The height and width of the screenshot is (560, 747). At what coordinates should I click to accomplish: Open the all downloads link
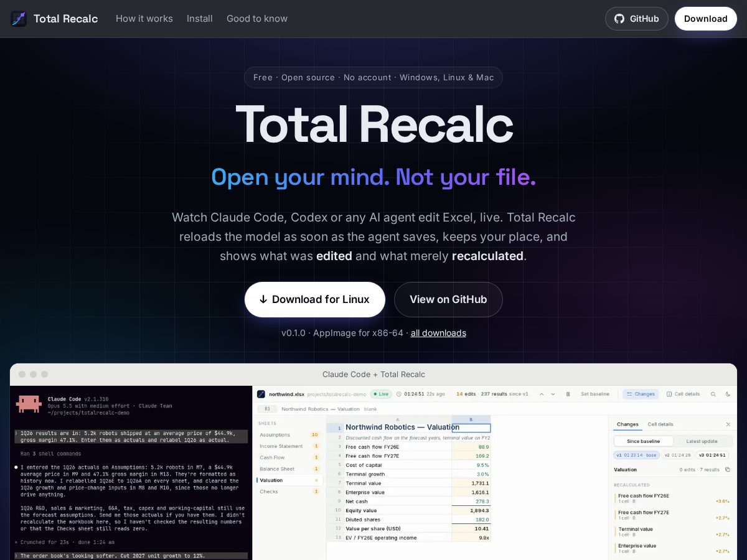[438, 333]
